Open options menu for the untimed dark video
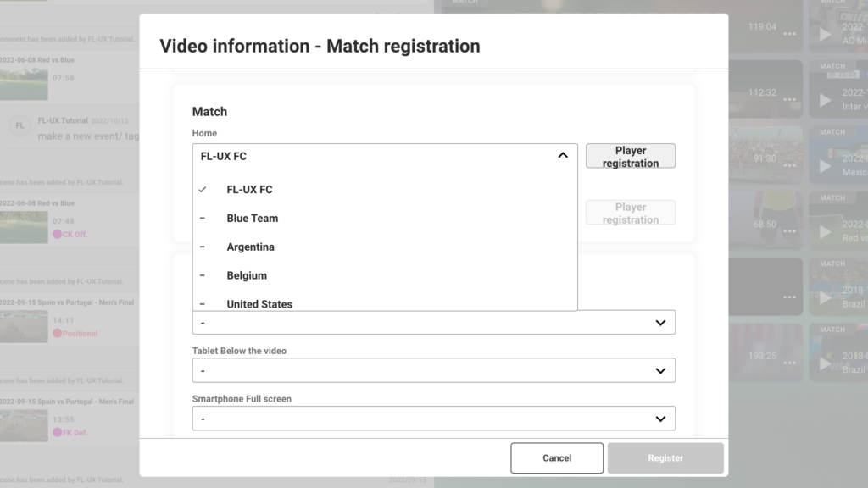 pos(789,297)
